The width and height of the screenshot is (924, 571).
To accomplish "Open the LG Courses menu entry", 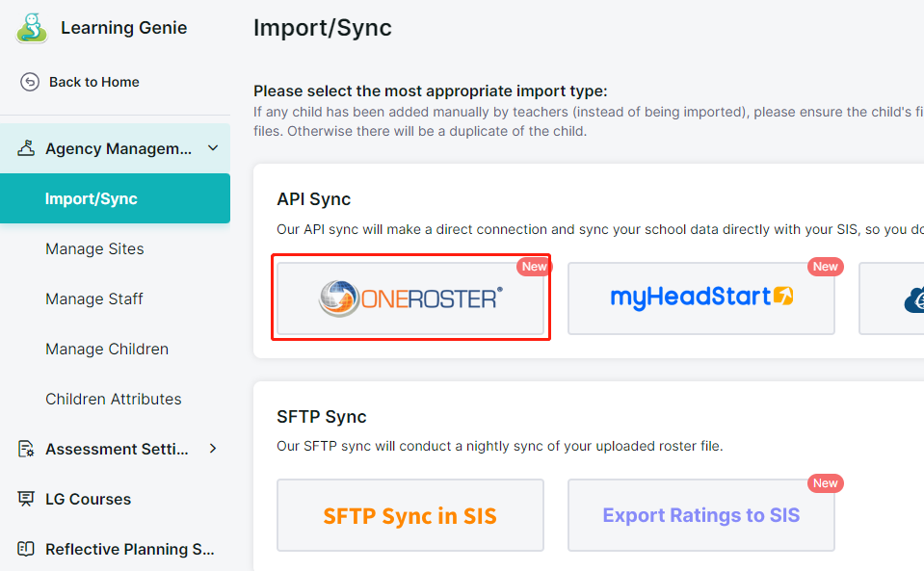I will point(89,499).
